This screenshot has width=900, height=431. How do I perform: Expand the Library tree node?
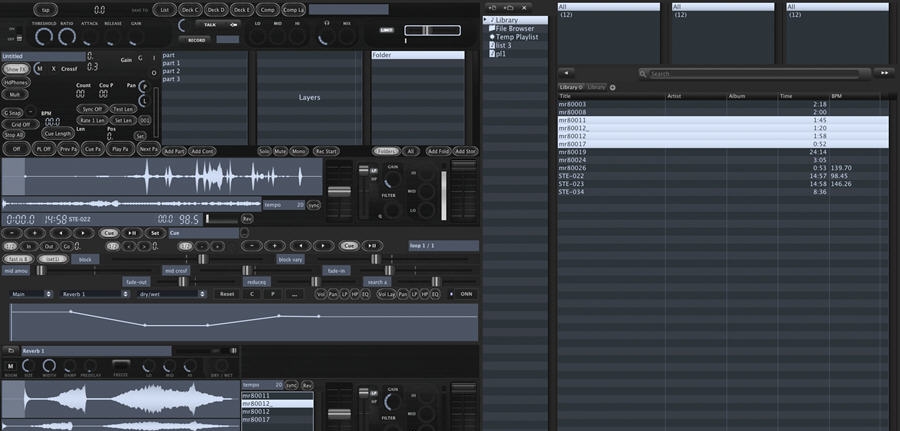pos(486,20)
